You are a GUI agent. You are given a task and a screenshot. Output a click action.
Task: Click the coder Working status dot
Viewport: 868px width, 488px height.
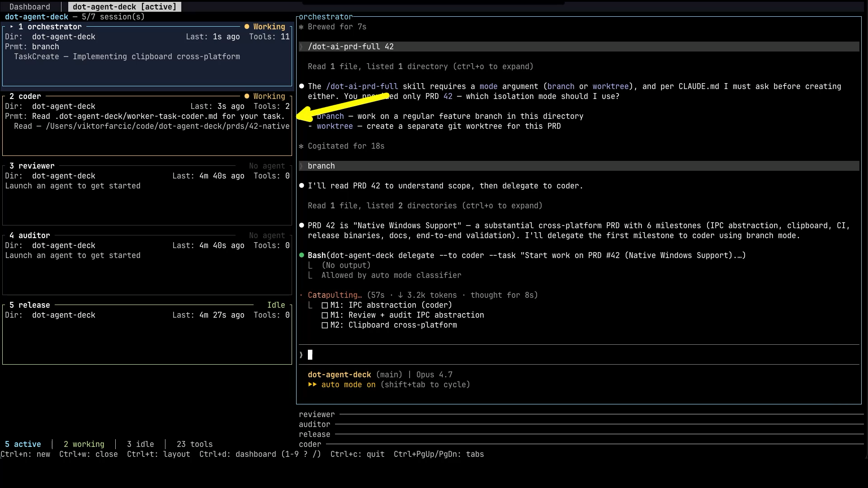(247, 96)
